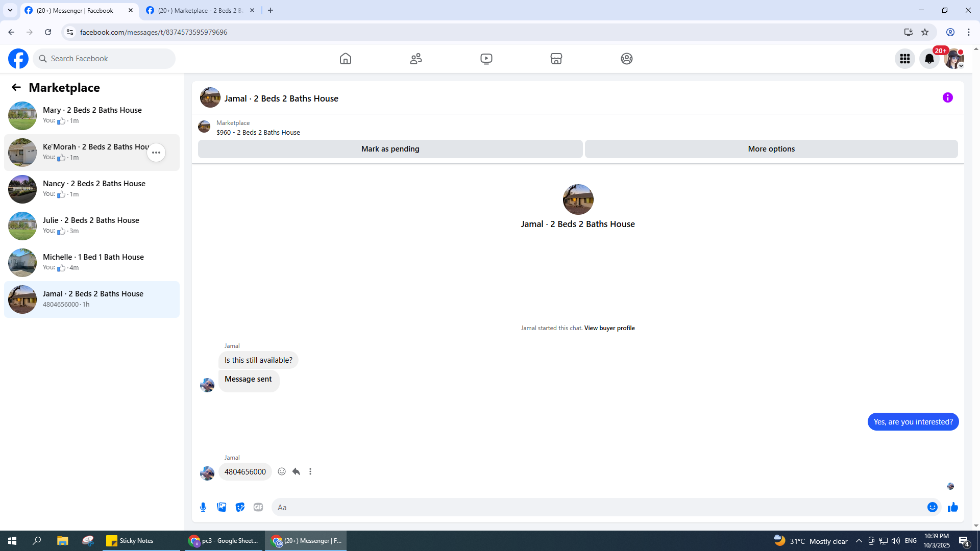Screen dimensions: 980x551
Task: Click the large Jamal house thumbnail
Action: pos(578,199)
